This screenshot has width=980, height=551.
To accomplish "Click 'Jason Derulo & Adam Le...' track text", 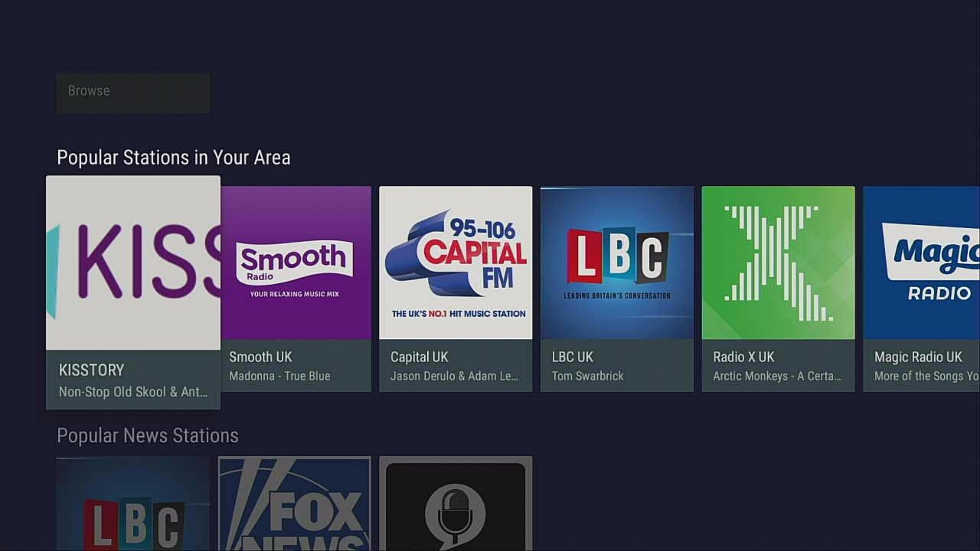I will (454, 376).
